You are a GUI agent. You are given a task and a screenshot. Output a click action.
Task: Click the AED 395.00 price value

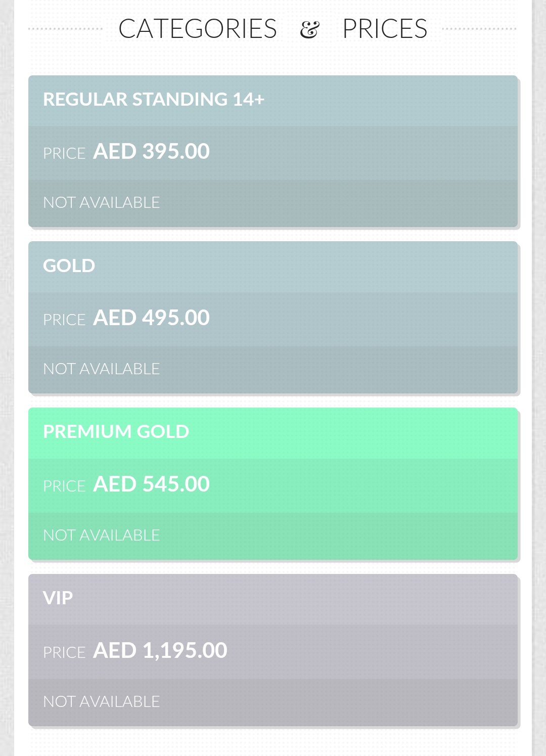151,152
